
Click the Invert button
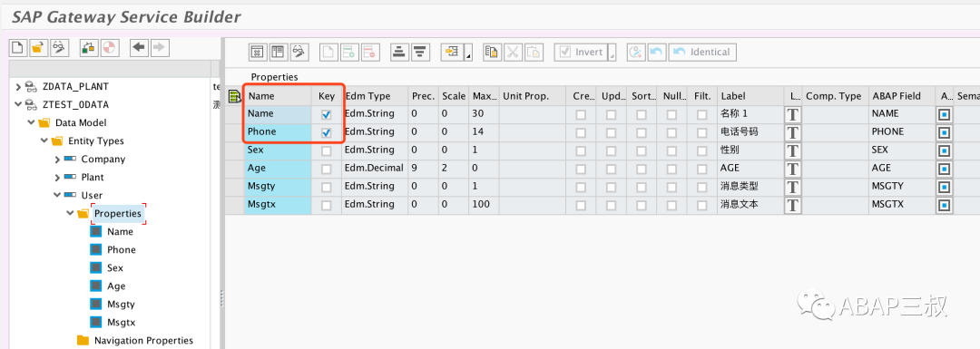[581, 53]
